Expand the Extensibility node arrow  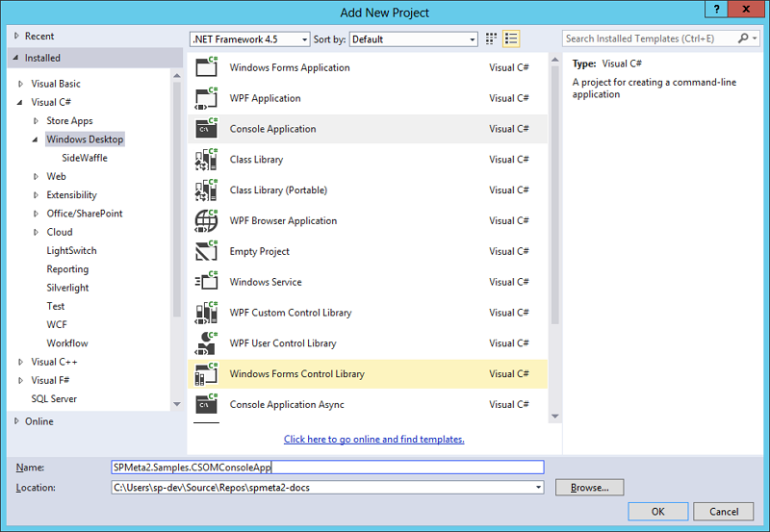(x=36, y=195)
